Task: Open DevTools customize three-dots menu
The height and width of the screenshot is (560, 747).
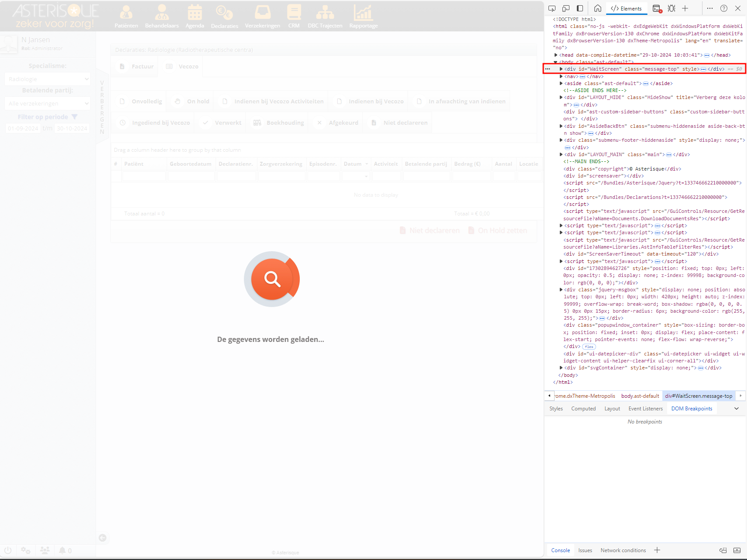Action: pos(710,8)
